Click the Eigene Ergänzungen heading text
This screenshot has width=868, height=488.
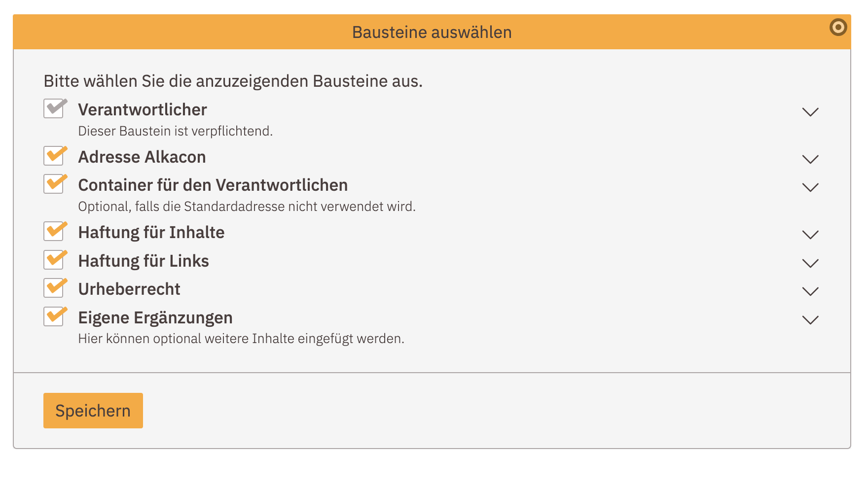[155, 317]
